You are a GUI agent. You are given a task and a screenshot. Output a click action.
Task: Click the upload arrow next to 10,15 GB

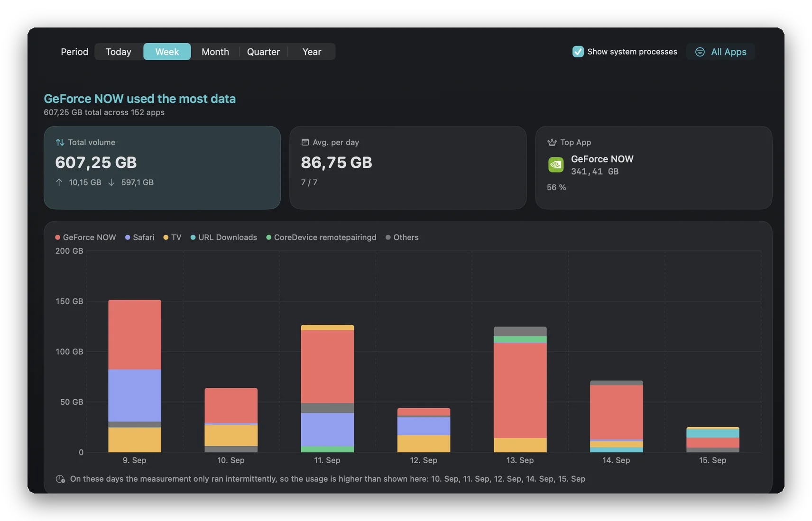click(x=59, y=182)
